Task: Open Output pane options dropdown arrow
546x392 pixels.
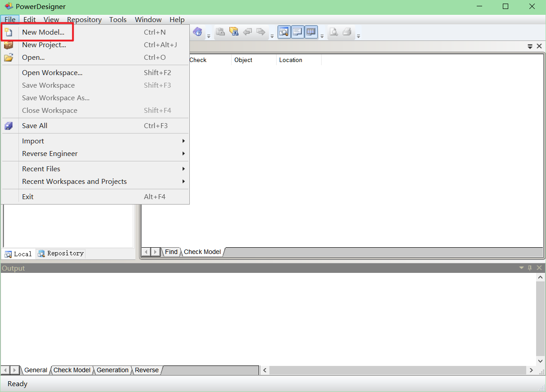Action: pyautogui.click(x=522, y=268)
